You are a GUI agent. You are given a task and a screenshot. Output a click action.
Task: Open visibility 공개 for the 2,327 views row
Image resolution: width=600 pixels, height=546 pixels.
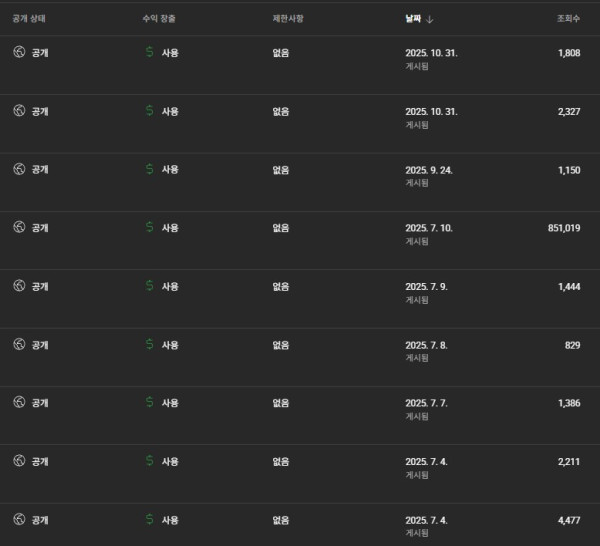(40, 111)
